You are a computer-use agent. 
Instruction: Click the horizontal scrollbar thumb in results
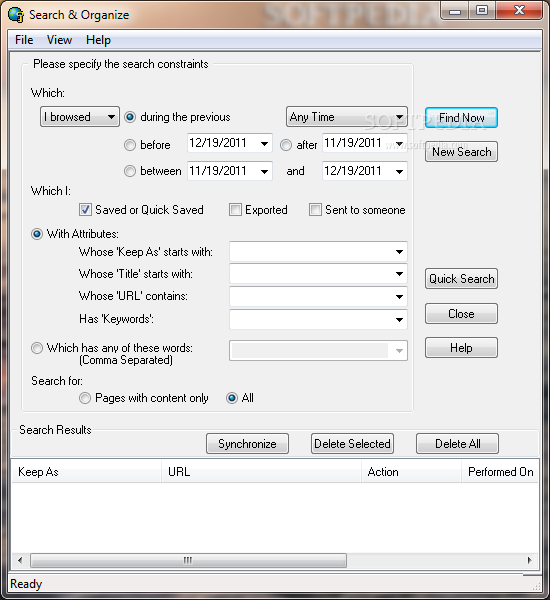click(x=188, y=561)
